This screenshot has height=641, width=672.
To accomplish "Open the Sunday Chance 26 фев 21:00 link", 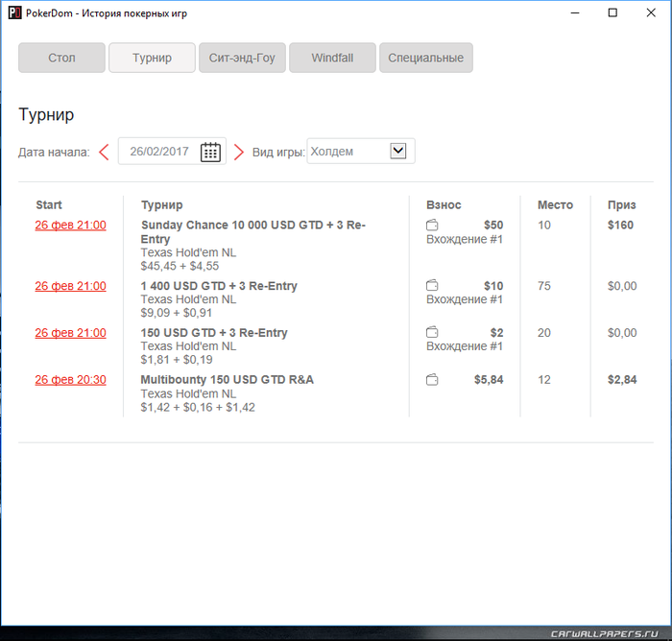I will click(x=71, y=225).
